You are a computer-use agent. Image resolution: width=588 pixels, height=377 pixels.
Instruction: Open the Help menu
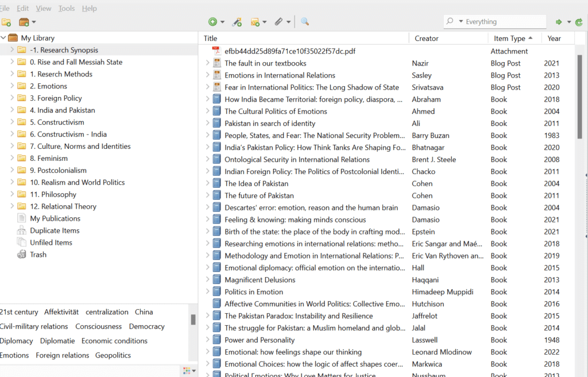(89, 8)
